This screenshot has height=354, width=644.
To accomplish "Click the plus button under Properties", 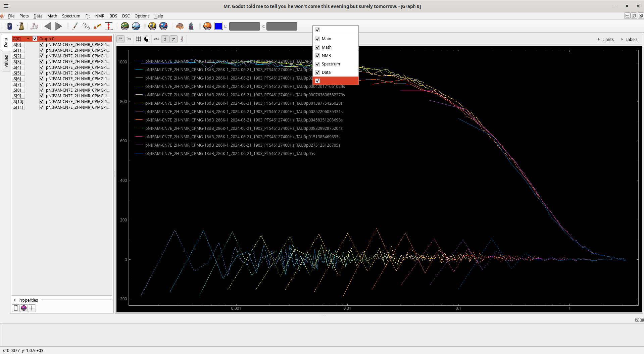I will [x=32, y=308].
